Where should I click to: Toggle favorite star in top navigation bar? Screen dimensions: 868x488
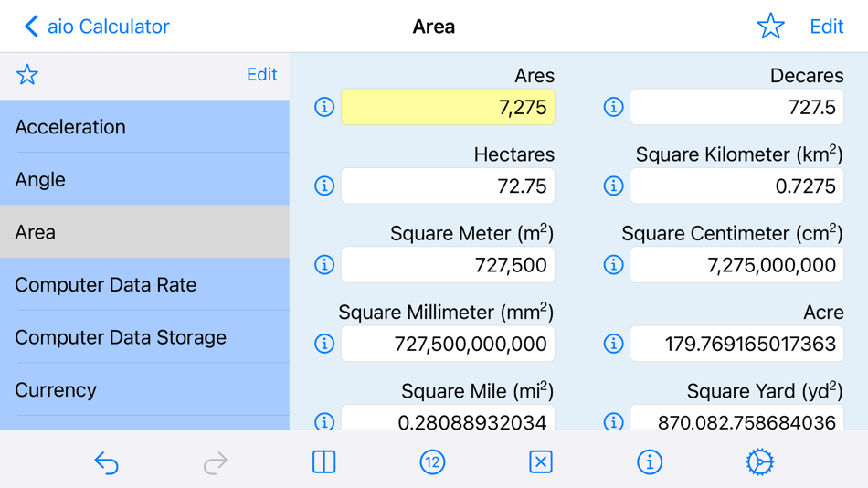point(770,26)
